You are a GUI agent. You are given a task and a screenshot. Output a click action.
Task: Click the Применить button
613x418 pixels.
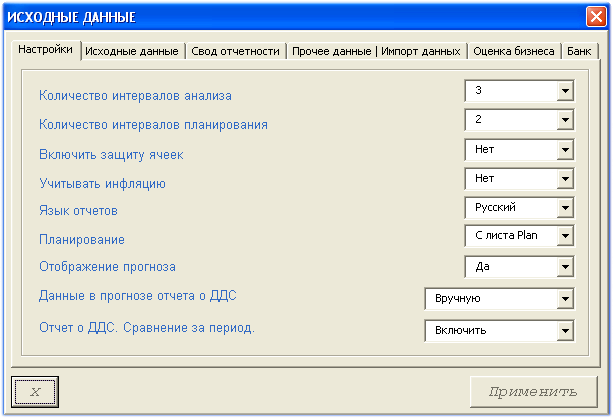[x=534, y=391]
